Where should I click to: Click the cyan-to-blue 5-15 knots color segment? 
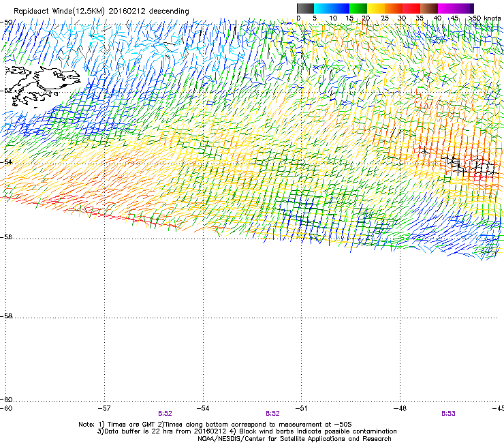(x=332, y=8)
